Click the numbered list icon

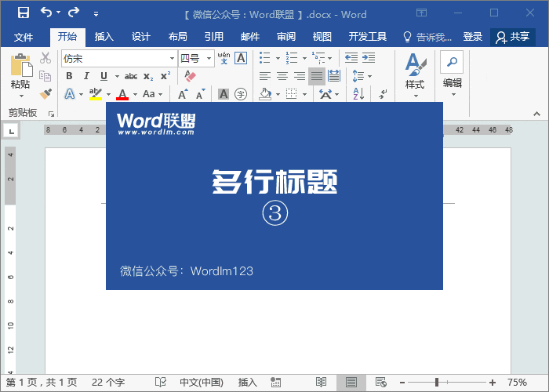pos(292,58)
